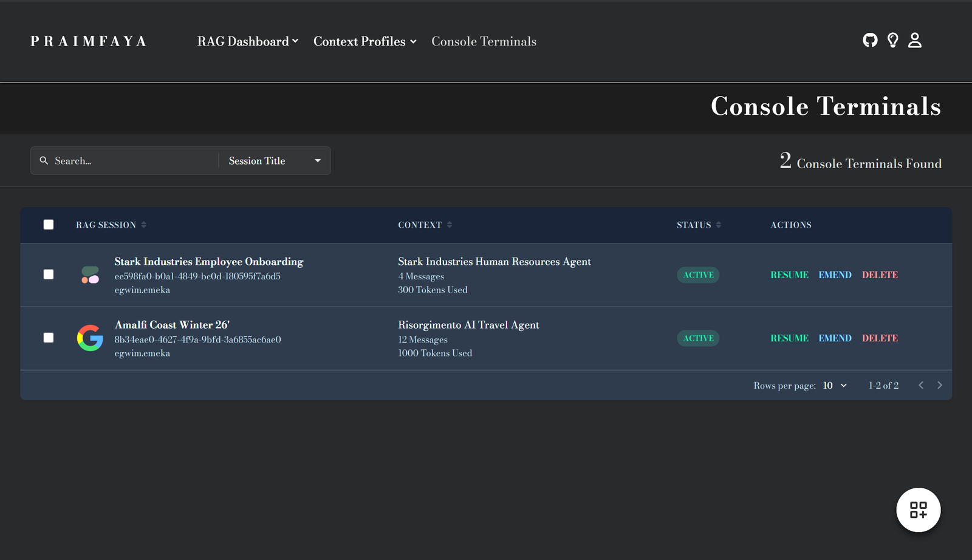The image size is (972, 560).
Task: Click the Google logo for Amalfi Coast session
Action: pyautogui.click(x=90, y=338)
